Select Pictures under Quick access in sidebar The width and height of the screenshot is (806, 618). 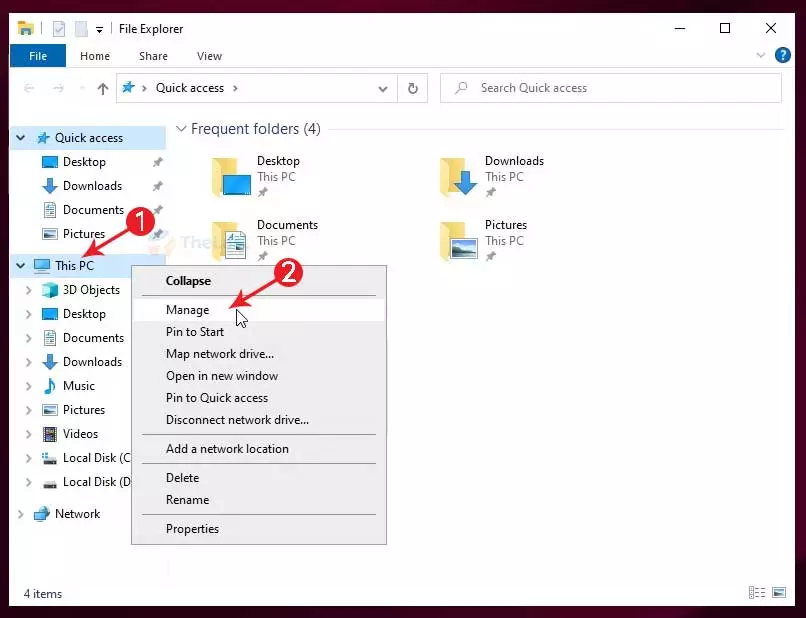pyautogui.click(x=84, y=234)
